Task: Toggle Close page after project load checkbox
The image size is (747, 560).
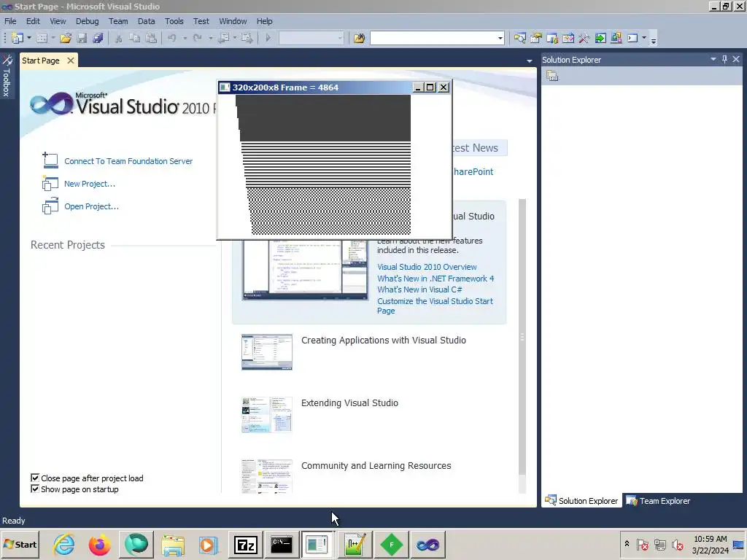Action: tap(35, 478)
